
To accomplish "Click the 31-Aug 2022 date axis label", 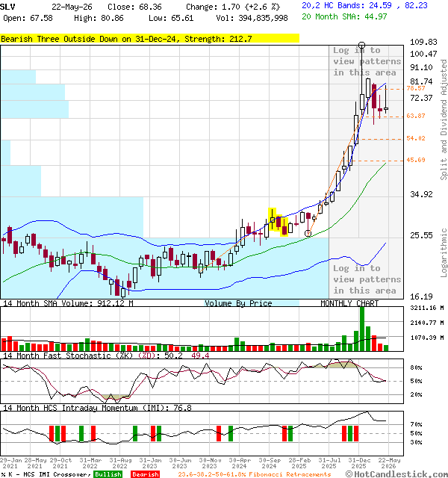I will click(120, 463).
